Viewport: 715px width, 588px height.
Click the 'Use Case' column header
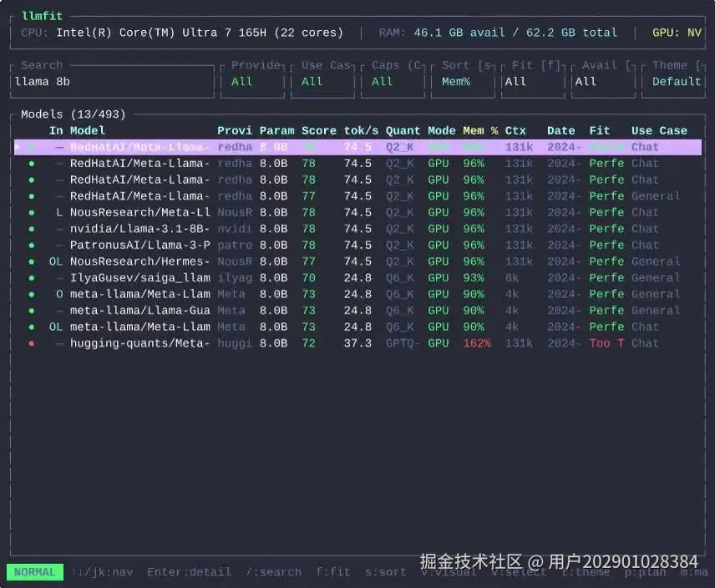659,131
